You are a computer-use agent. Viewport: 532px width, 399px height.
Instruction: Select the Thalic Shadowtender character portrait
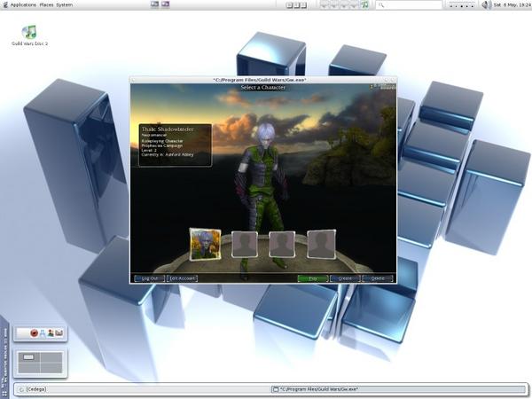click(x=206, y=245)
